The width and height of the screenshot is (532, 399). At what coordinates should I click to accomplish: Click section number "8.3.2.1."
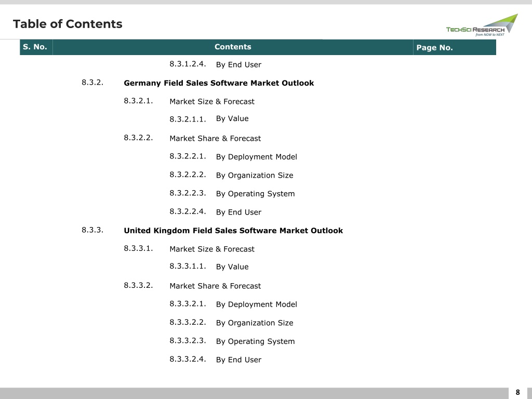[x=138, y=101]
